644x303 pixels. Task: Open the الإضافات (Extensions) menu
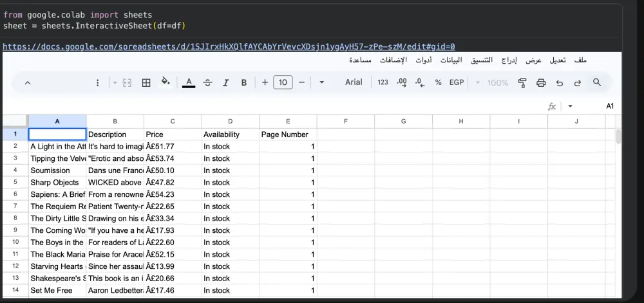tap(393, 60)
